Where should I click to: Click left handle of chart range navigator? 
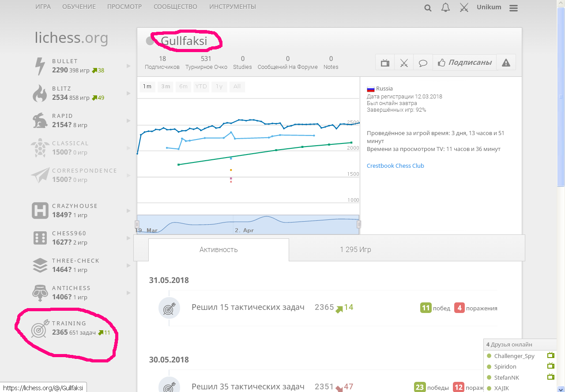pyautogui.click(x=137, y=224)
